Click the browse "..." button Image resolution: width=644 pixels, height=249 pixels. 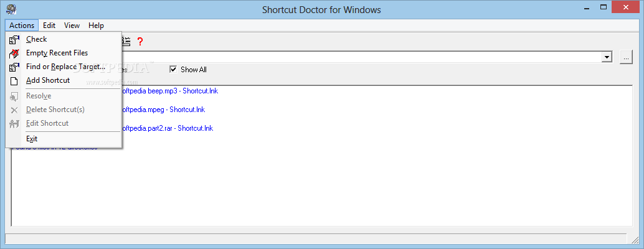[x=626, y=57]
